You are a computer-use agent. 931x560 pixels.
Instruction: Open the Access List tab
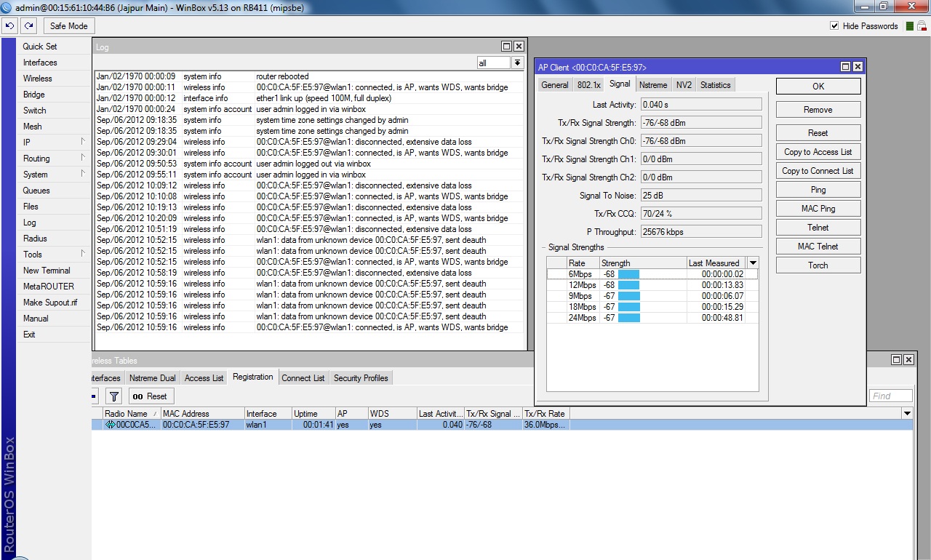pyautogui.click(x=204, y=378)
